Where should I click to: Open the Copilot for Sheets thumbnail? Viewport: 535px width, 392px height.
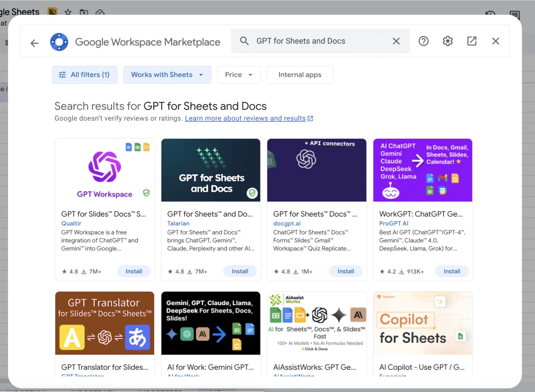pyautogui.click(x=423, y=323)
